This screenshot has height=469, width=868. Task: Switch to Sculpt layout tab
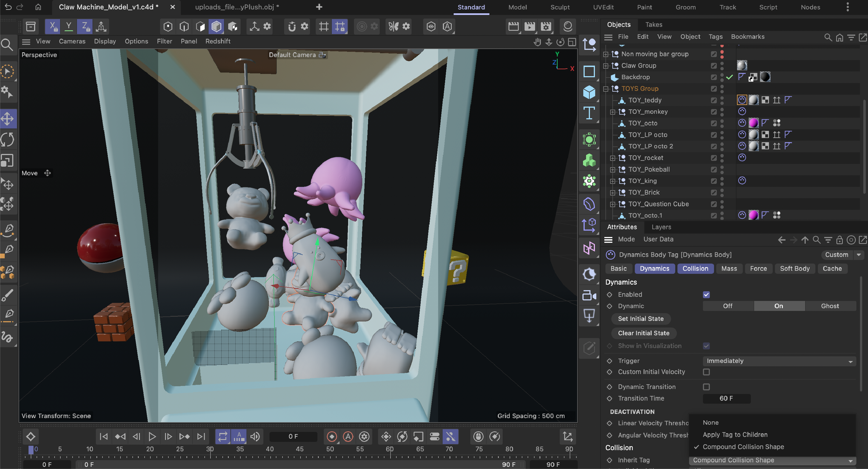click(560, 7)
